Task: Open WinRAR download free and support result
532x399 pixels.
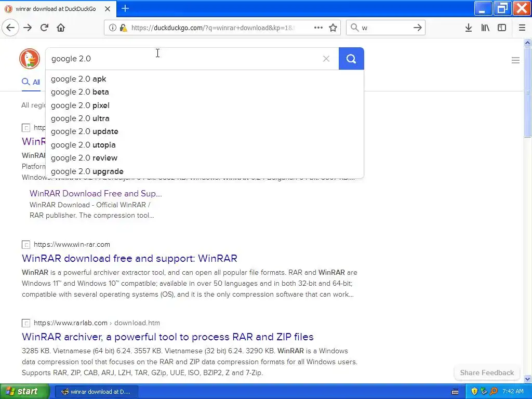Action: [129, 259]
